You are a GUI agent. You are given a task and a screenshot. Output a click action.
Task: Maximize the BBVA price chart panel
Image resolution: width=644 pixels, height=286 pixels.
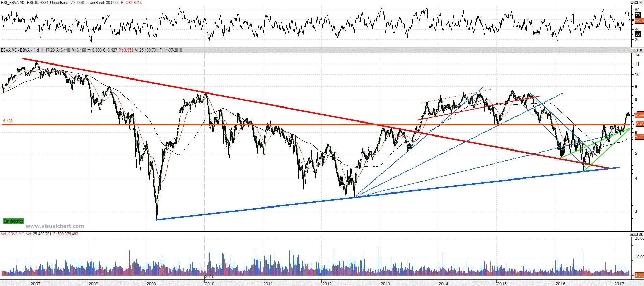[637, 50]
